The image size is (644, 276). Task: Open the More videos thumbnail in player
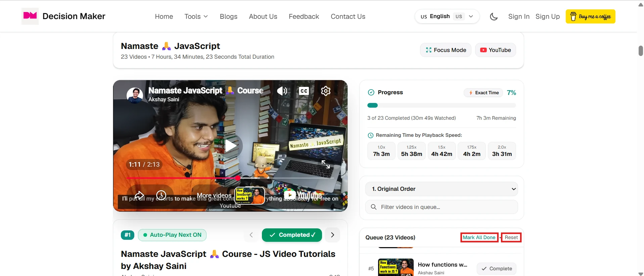point(249,196)
